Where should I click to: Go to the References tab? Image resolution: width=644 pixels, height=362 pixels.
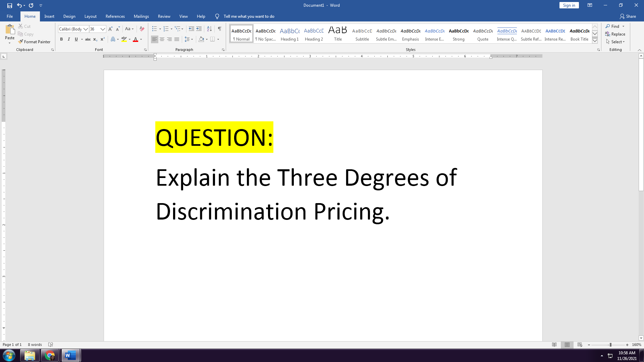[115, 16]
